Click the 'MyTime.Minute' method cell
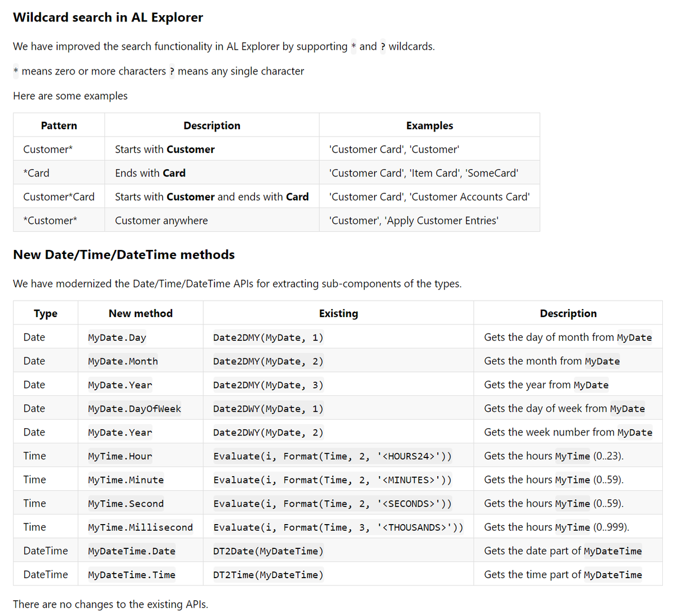Screen dimensions: 677x616 click(140, 479)
